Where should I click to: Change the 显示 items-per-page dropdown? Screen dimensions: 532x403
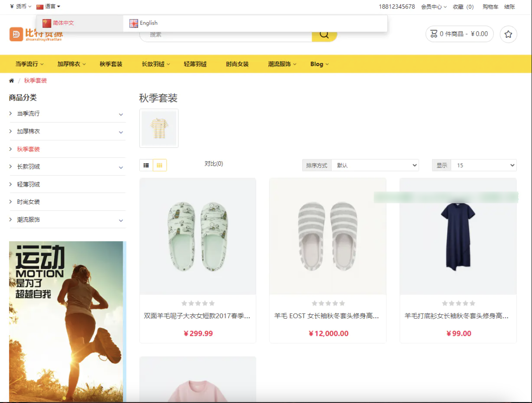tap(484, 165)
